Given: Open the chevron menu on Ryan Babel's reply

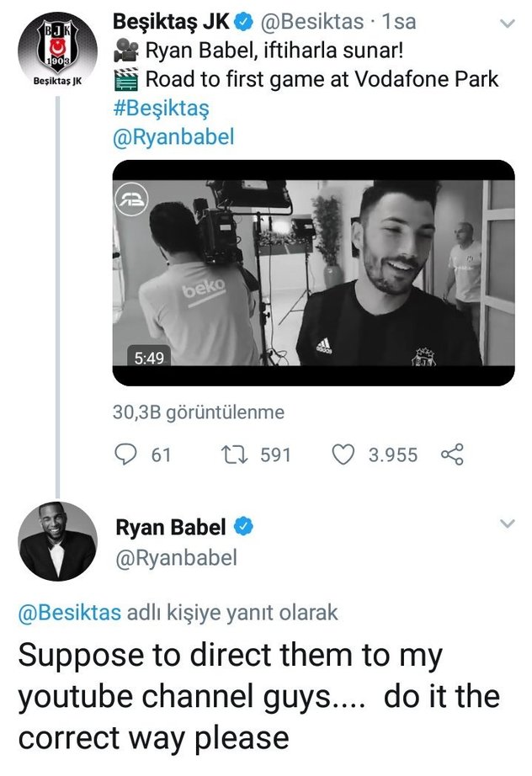Looking at the screenshot, I should click(507, 524).
